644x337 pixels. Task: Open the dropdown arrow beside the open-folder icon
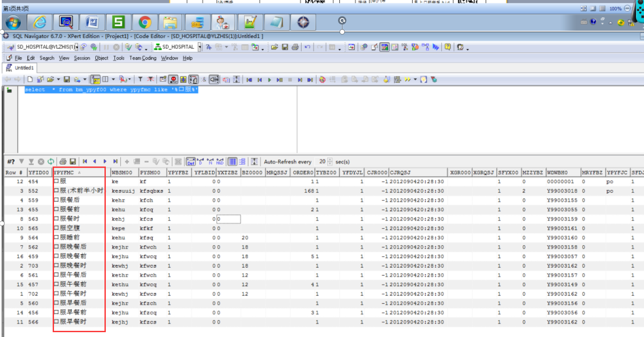click(x=58, y=80)
